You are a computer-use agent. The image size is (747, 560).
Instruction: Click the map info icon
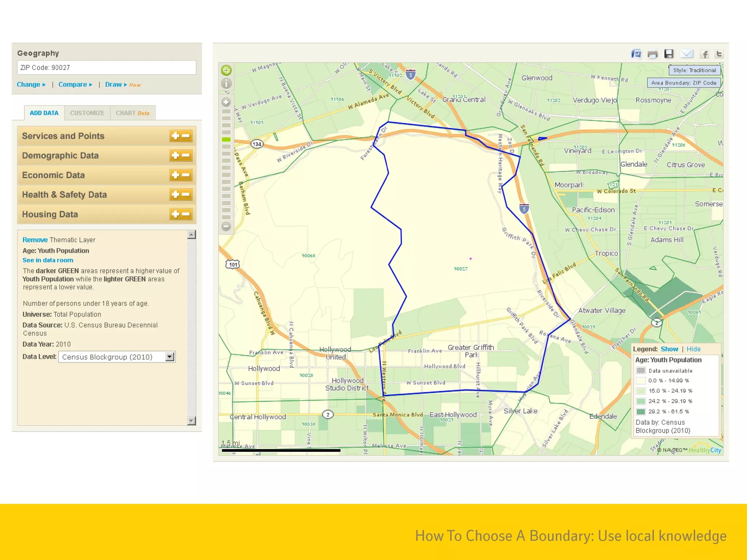tap(226, 83)
